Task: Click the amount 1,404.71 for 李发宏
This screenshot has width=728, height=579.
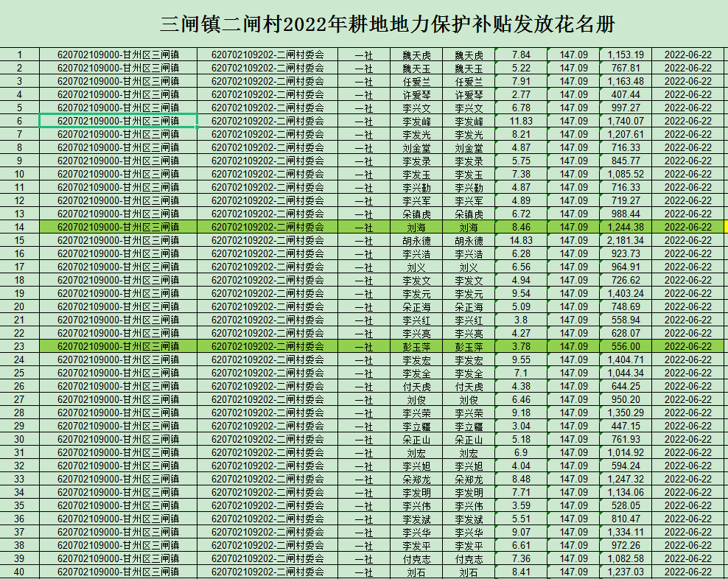Action: (626, 359)
